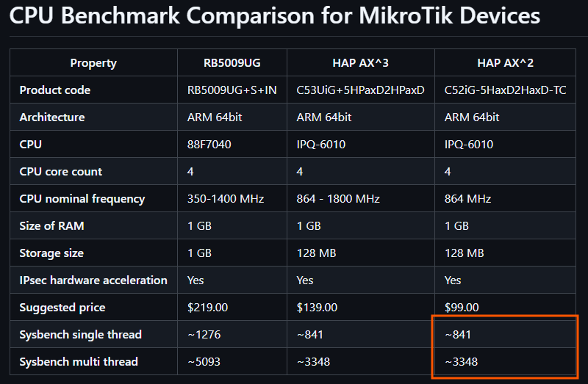Click the RB5009UG+S+IN product code cell

click(232, 90)
